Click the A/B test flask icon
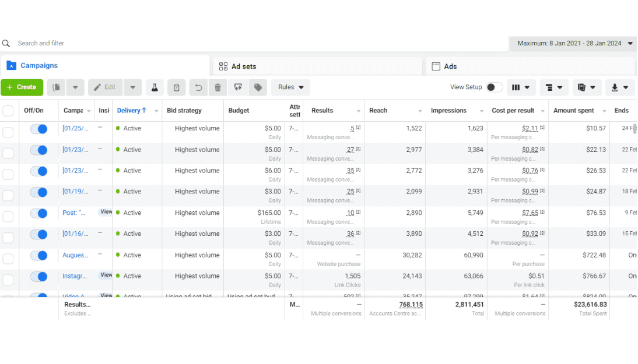 (155, 87)
